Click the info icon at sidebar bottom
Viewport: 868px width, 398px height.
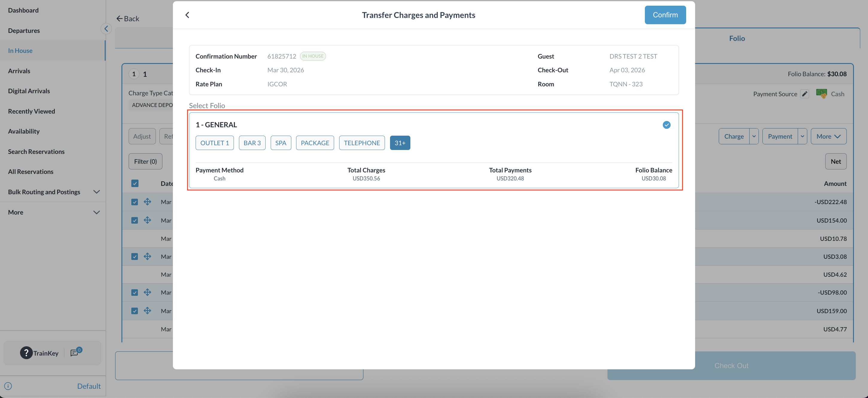pos(8,386)
